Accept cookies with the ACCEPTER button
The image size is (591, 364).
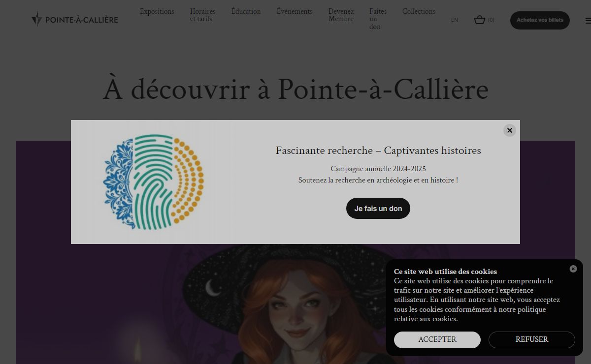coord(437,340)
